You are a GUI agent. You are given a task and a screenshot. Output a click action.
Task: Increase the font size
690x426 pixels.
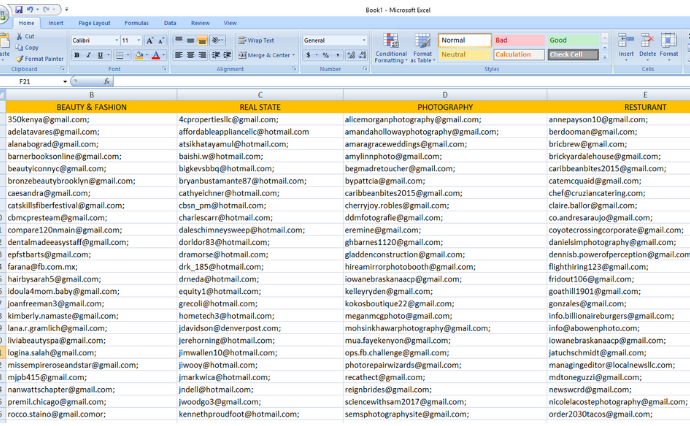tap(150, 40)
